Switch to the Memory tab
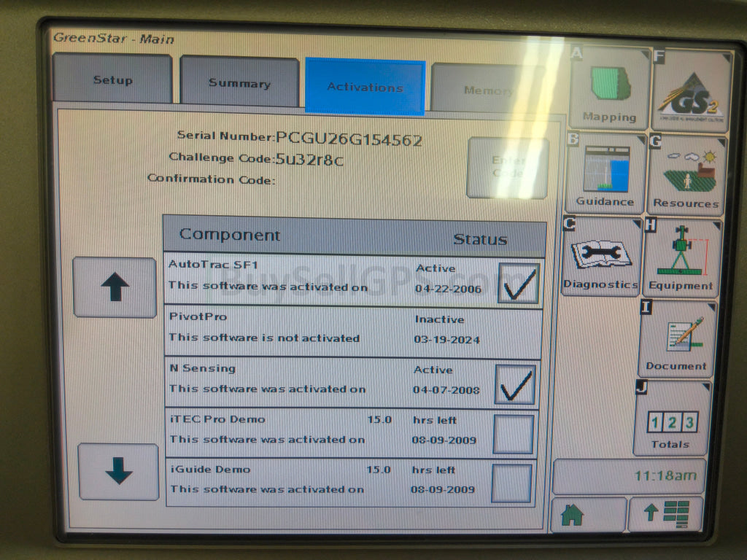Image resolution: width=747 pixels, height=560 pixels. [488, 90]
